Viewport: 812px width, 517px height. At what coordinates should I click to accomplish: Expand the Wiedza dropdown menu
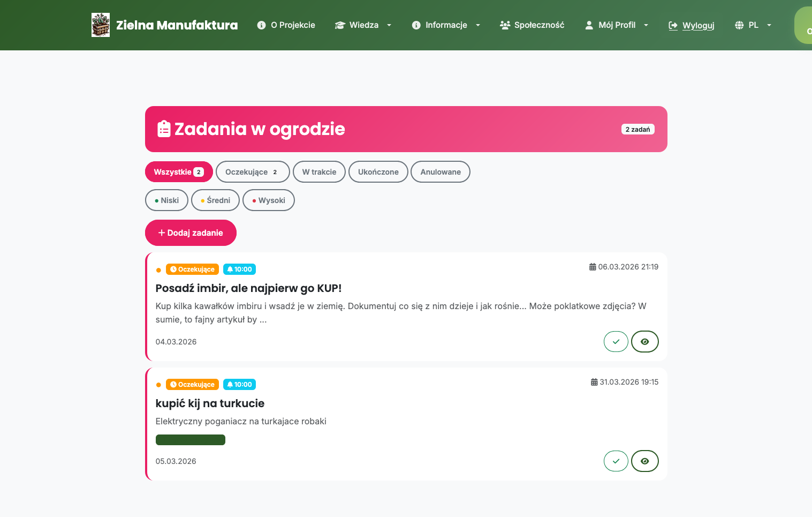[x=363, y=25]
